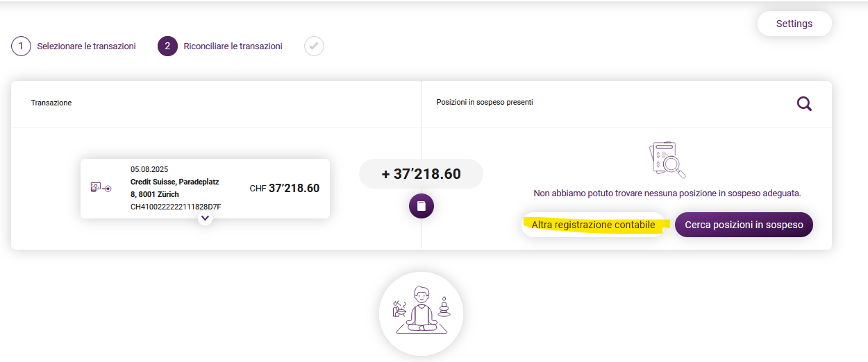The width and height of the screenshot is (868, 362).
Task: Select Riconciliare le transazioni step
Action: click(x=233, y=46)
